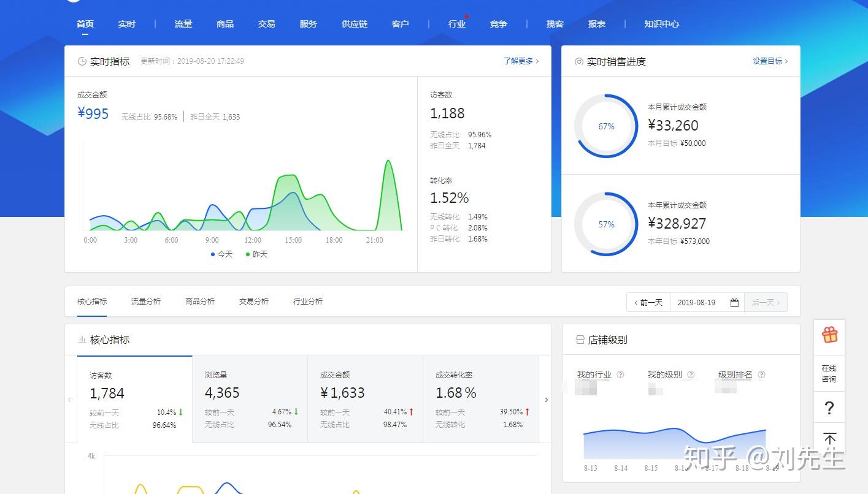Click the 1.52% 转化率 value
Image resolution: width=868 pixels, height=494 pixels.
449,198
